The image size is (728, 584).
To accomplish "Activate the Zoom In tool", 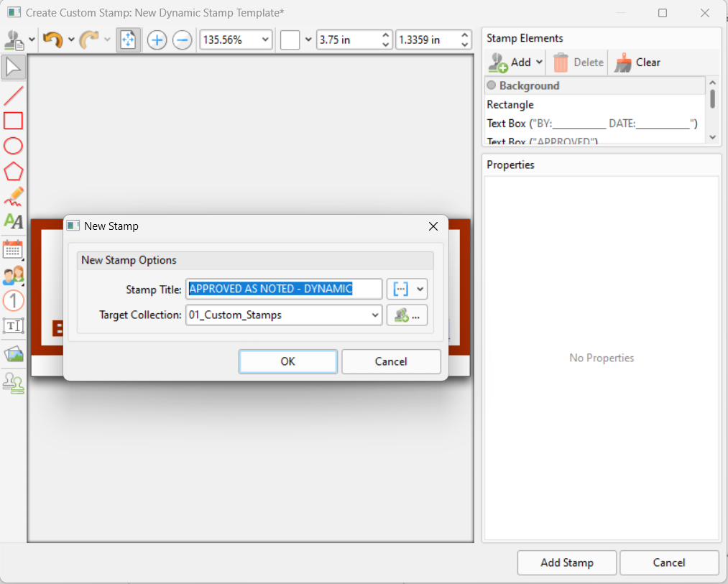I will coord(156,40).
